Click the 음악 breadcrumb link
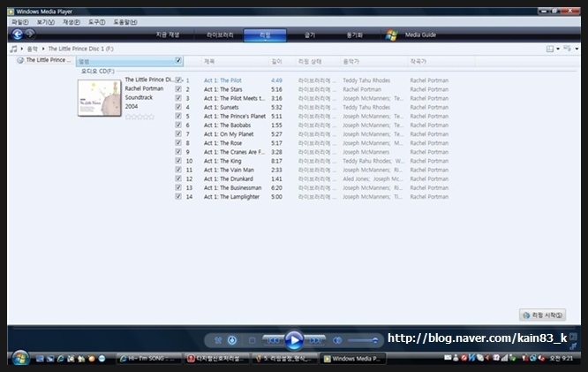Image resolution: width=588 pixels, height=372 pixels. pyautogui.click(x=33, y=49)
